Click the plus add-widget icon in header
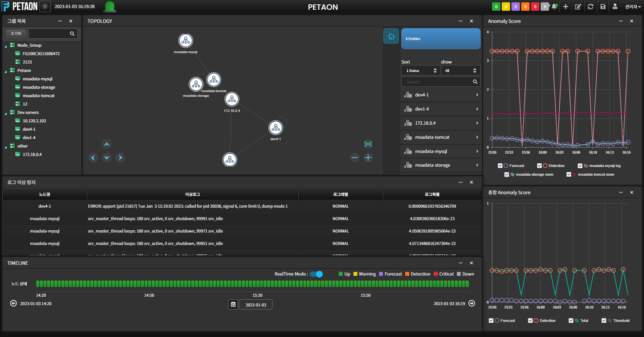This screenshot has width=644, height=337. point(566,7)
